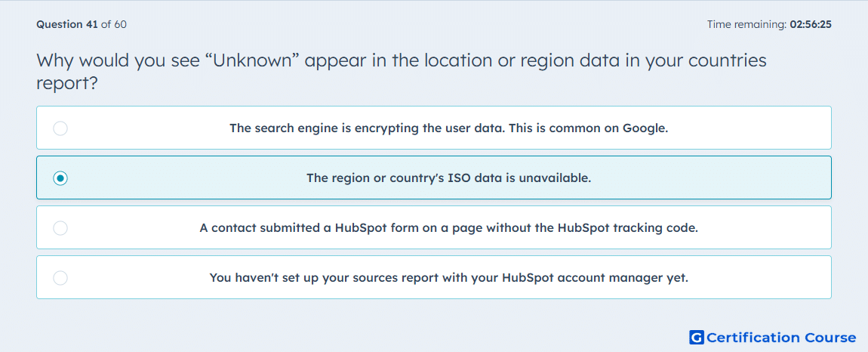Select radio button for search engine encrypting answer

point(60,128)
